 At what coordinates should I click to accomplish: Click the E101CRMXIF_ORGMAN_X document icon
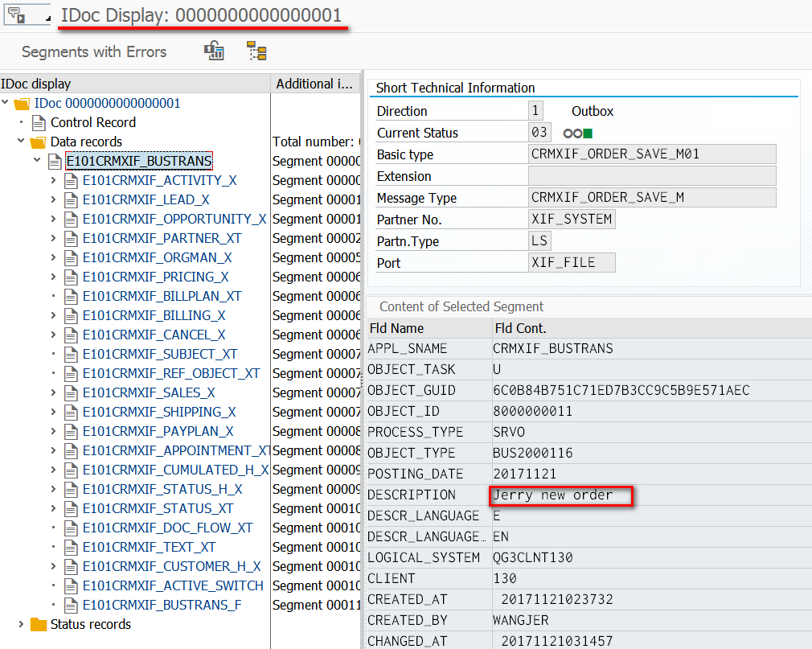(x=71, y=258)
